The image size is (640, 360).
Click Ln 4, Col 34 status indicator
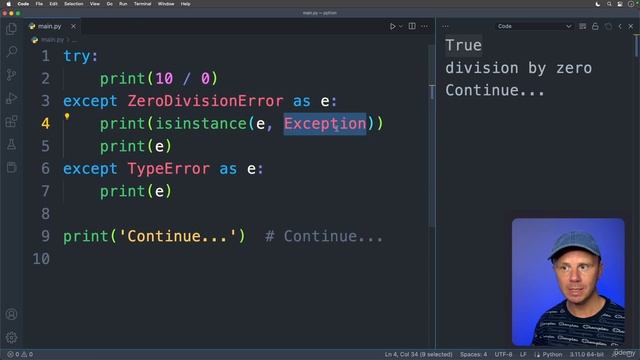418,354
